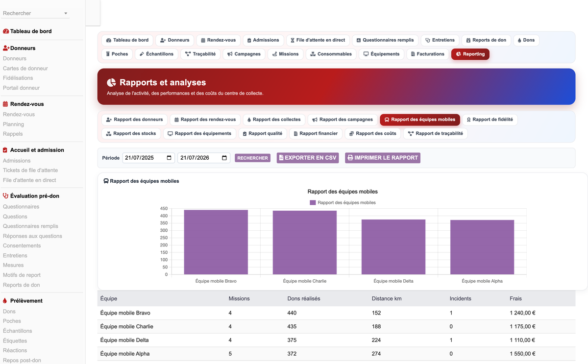Screen dimensions: 588x364
Task: Open Rapport de traçabilité
Action: [x=435, y=133]
